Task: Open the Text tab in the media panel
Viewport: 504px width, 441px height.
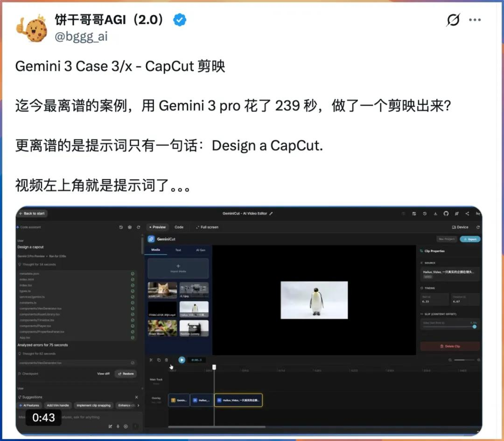Action: [179, 250]
